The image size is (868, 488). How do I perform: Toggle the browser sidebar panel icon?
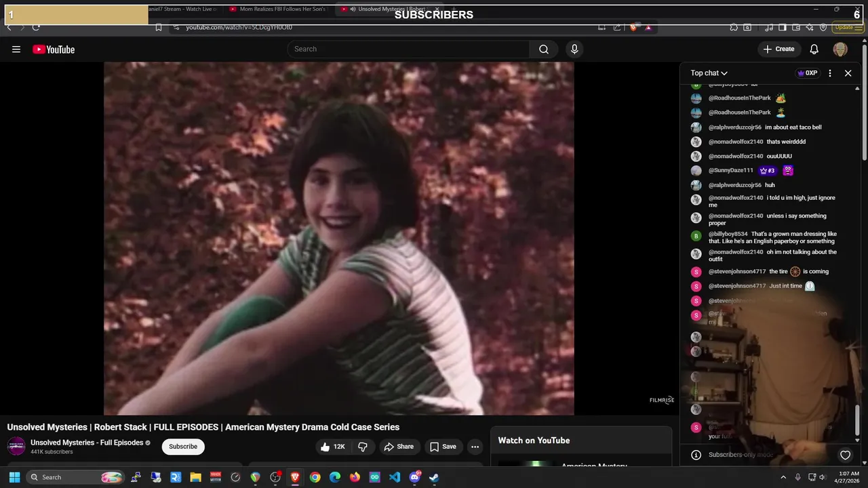pyautogui.click(x=783, y=27)
